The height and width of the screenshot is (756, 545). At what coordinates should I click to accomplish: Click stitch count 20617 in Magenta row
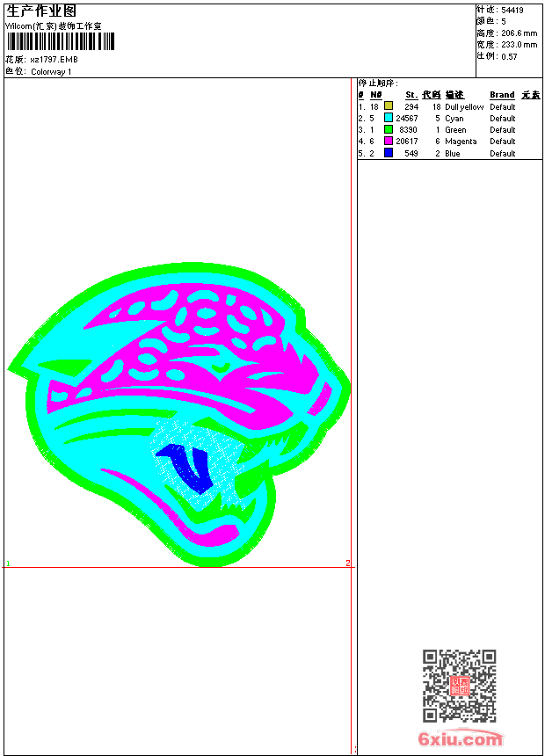click(407, 142)
